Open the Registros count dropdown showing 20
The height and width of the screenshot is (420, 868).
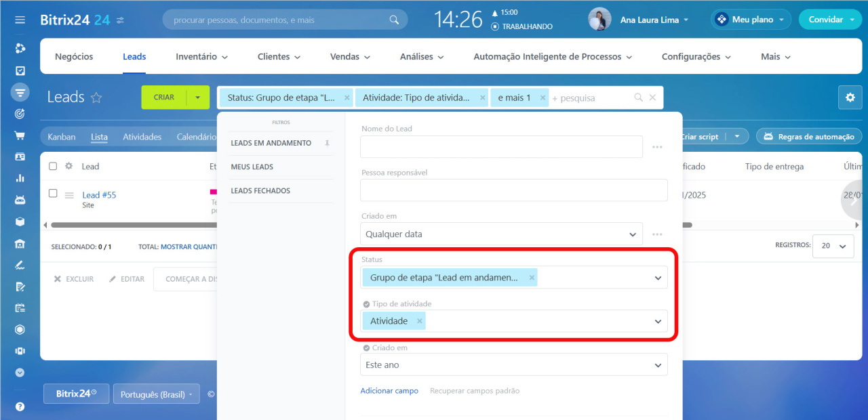833,246
